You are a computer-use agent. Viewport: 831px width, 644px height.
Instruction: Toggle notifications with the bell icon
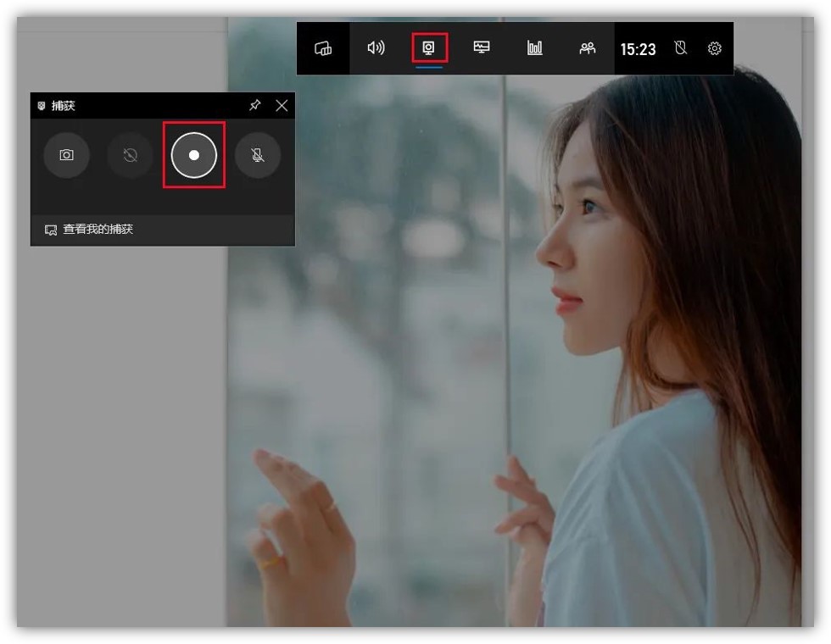681,49
